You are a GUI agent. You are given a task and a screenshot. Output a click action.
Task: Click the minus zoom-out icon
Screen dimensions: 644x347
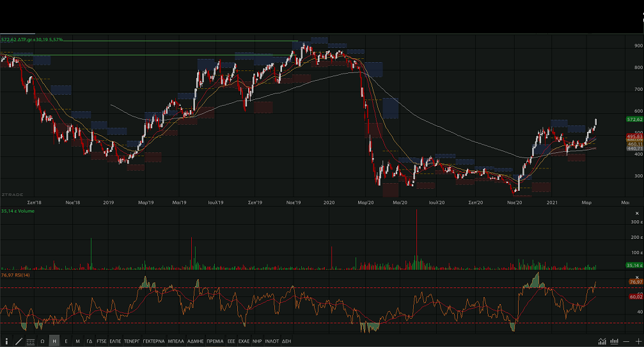(626, 341)
